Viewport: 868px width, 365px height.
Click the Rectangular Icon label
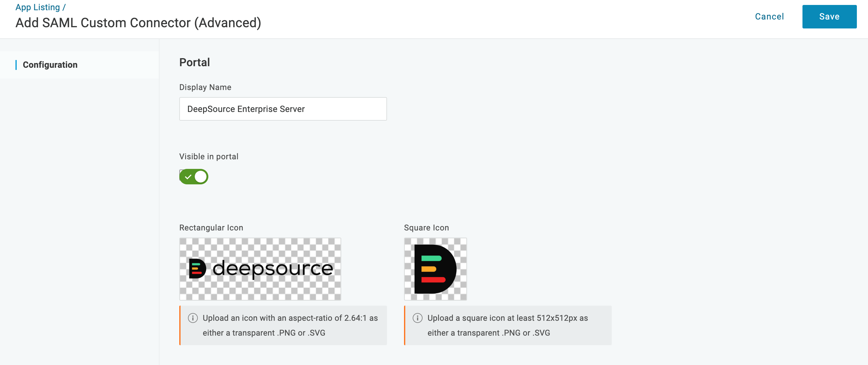click(x=211, y=227)
